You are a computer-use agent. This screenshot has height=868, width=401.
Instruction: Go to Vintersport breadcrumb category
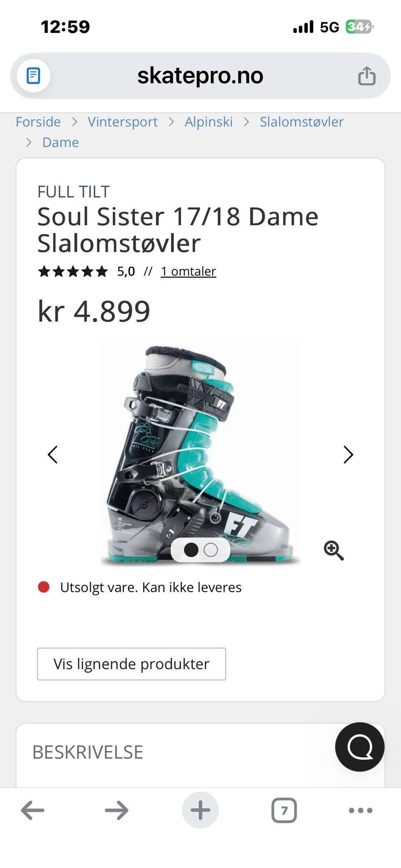(123, 122)
